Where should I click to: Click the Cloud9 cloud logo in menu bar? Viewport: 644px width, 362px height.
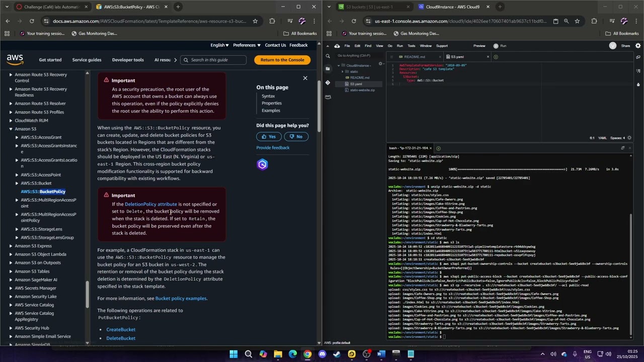[337, 46]
